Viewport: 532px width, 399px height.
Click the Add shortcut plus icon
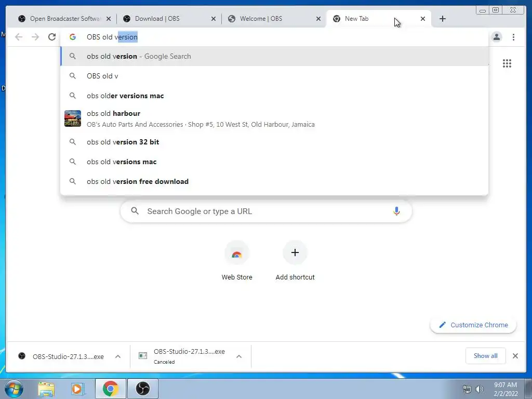(295, 252)
